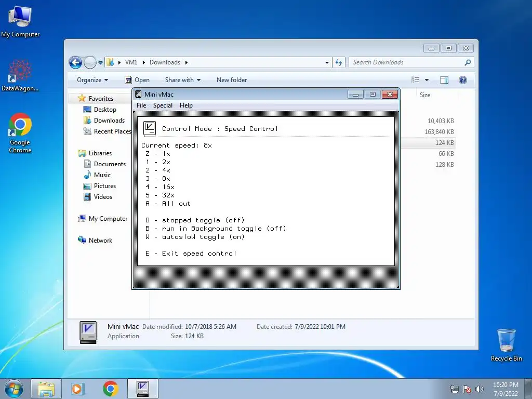Open Google Chrome desktop shortcut
Screen dimensions: 532x399
[x=20, y=133]
